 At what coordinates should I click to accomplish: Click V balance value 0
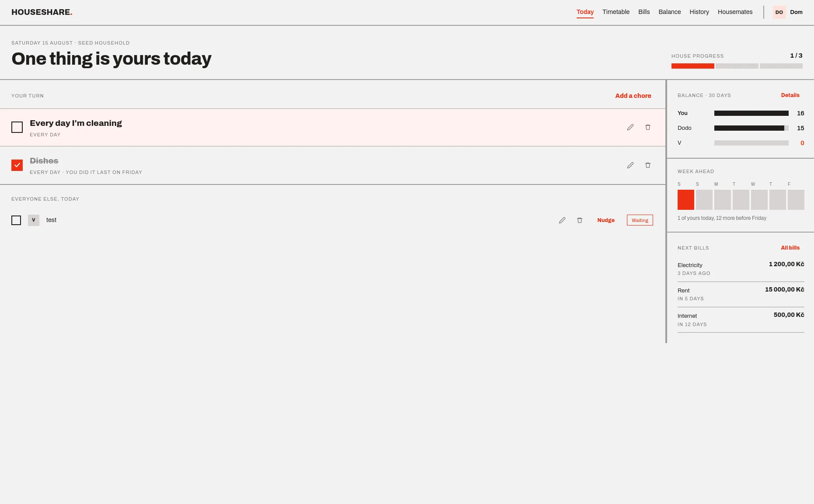802,143
